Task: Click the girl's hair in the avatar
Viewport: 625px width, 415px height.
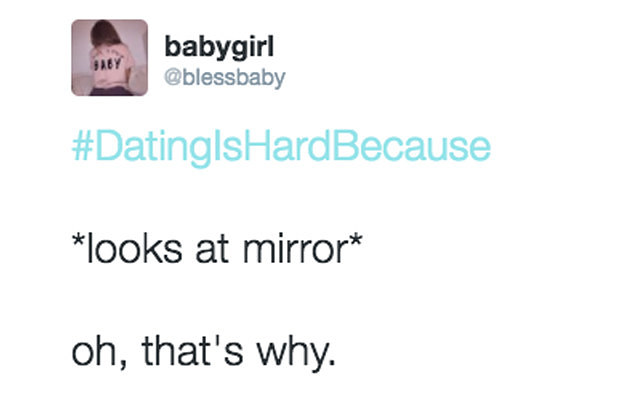Action: tap(104, 33)
